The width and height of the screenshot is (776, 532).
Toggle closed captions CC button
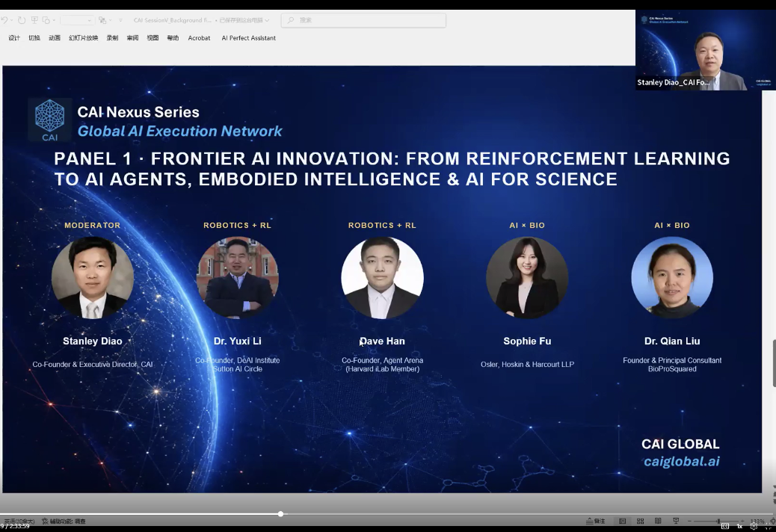click(725, 526)
